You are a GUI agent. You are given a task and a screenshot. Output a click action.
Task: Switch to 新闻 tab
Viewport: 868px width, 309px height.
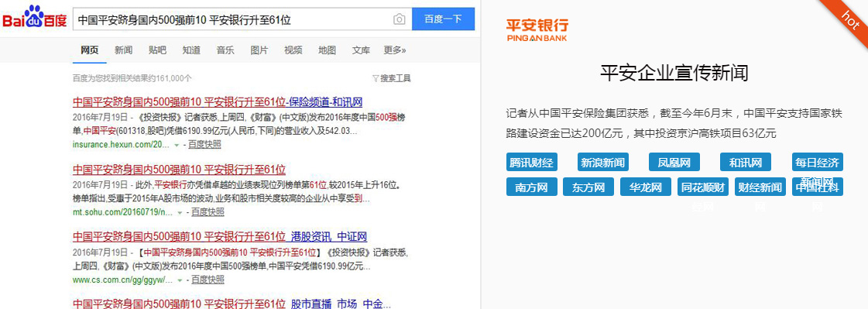[x=123, y=50]
